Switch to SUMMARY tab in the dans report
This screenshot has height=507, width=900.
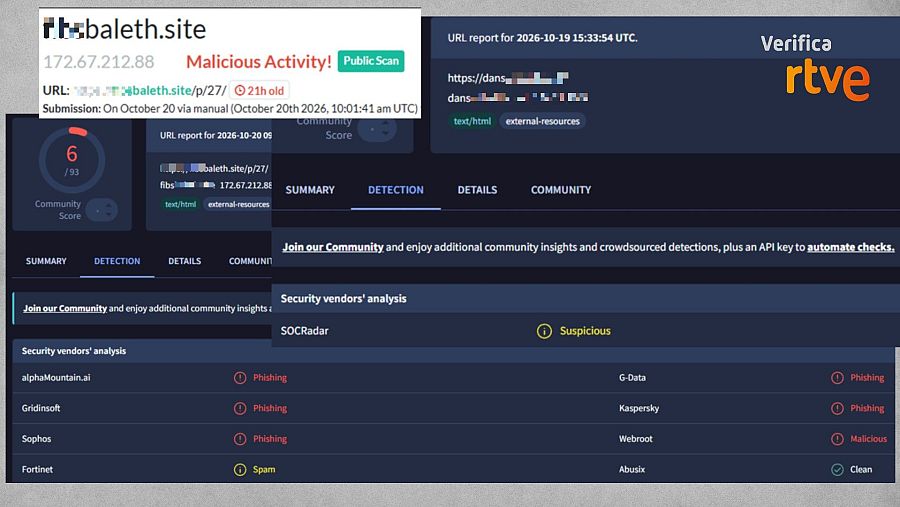tap(310, 190)
